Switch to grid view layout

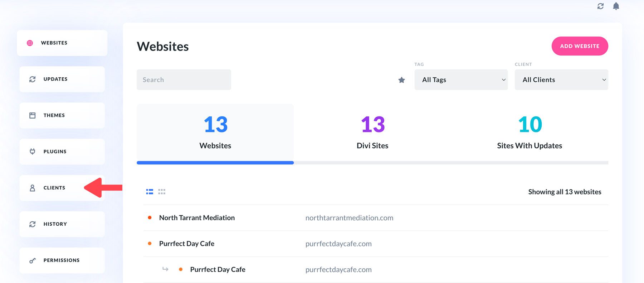162,192
